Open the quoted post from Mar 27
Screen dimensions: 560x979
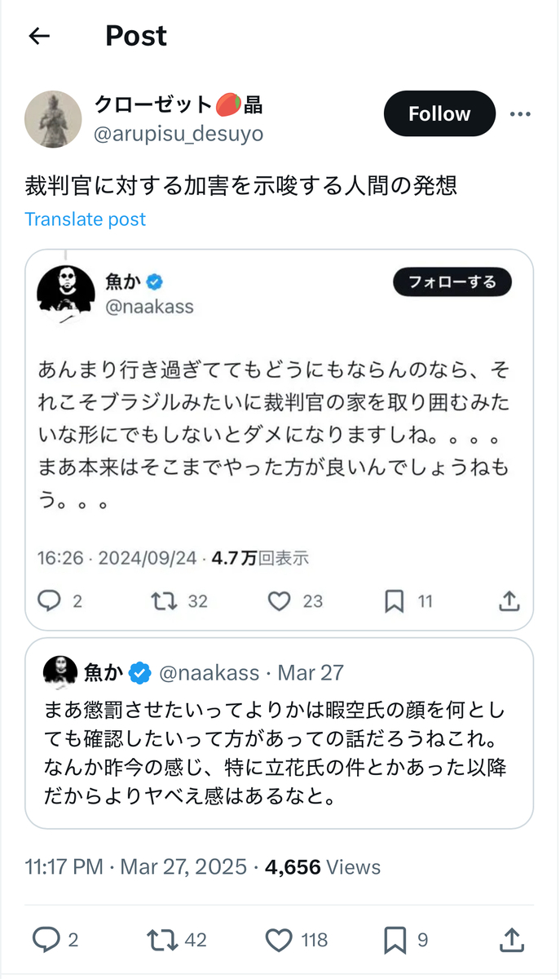pyautogui.click(x=279, y=733)
